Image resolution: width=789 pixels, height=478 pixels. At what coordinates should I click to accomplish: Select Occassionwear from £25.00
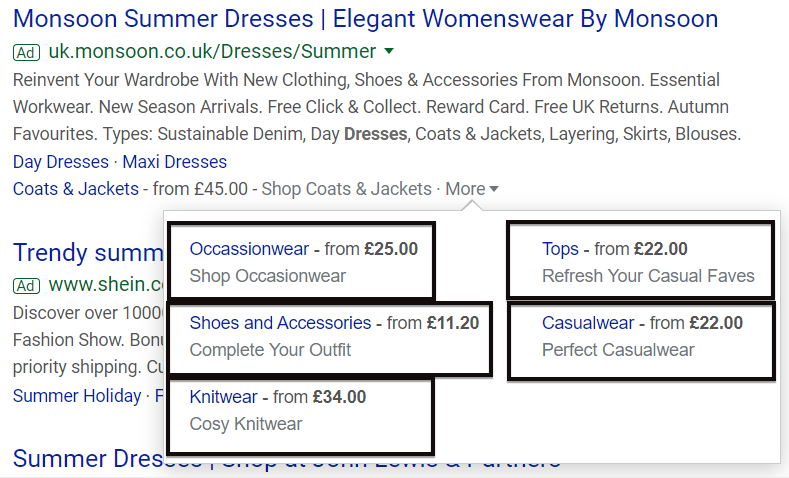249,249
